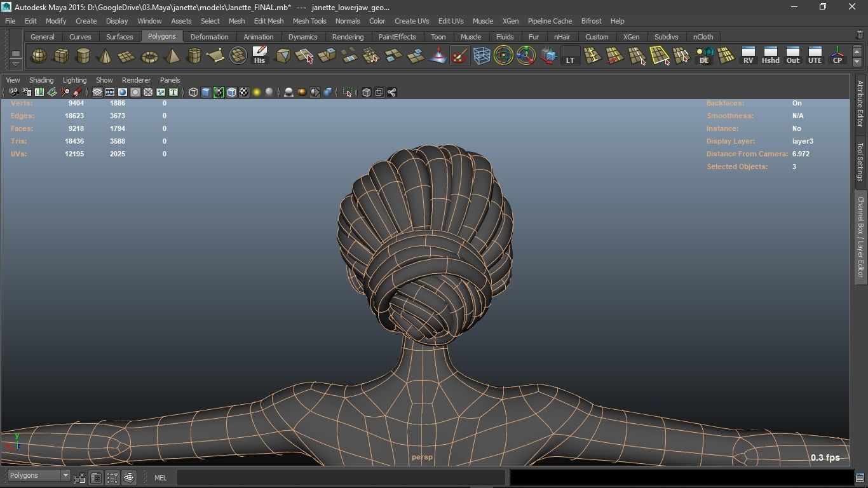This screenshot has width=868, height=488.
Task: Create a polygon torus from shelf
Action: (149, 56)
